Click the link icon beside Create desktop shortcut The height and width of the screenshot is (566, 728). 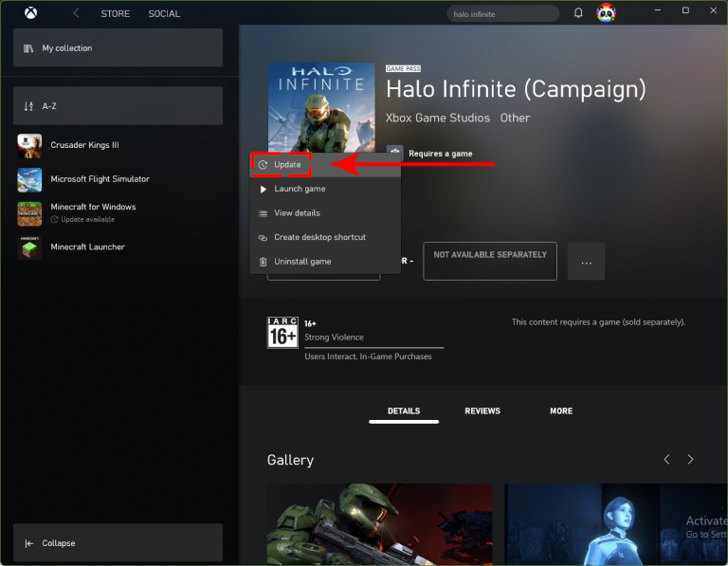[x=263, y=237]
